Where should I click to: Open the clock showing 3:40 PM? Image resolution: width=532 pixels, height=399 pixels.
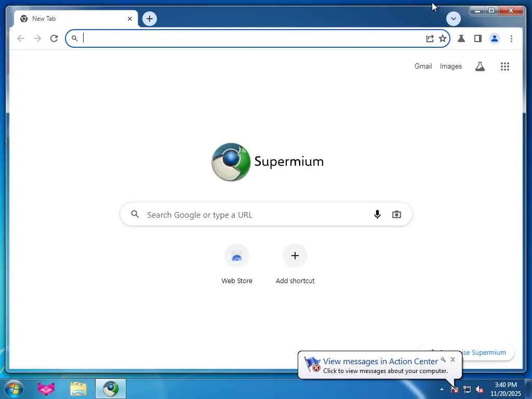coord(506,389)
